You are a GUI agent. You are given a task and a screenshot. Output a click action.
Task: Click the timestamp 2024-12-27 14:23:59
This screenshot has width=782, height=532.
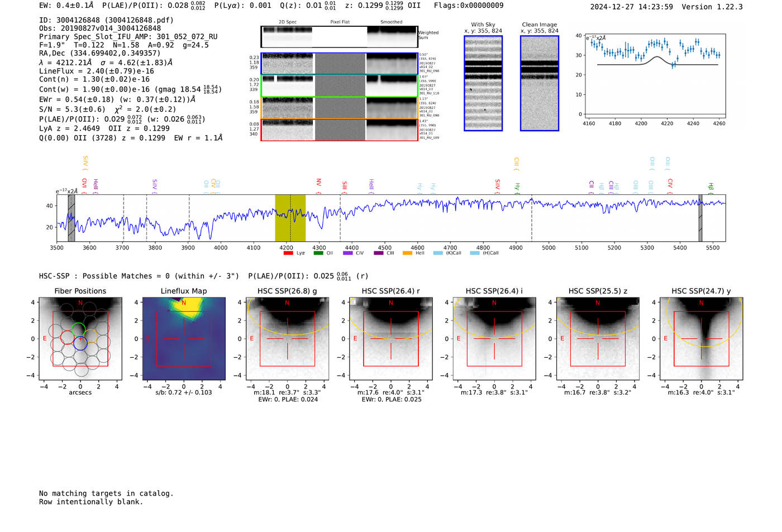pyautogui.click(x=632, y=7)
